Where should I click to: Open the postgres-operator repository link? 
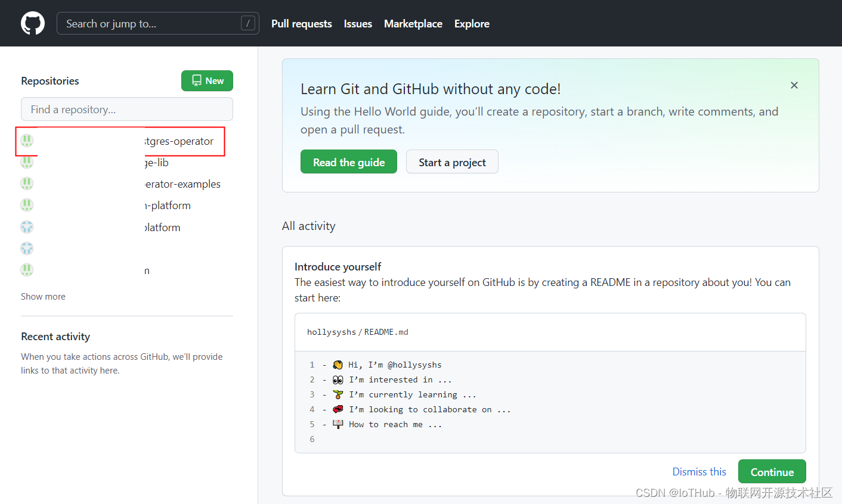[x=179, y=141]
